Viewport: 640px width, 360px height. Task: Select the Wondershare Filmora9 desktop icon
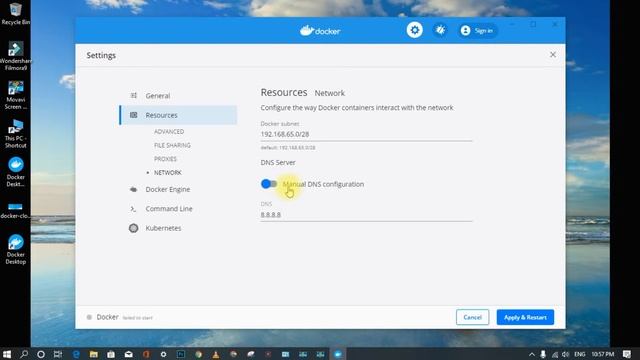(x=16, y=56)
